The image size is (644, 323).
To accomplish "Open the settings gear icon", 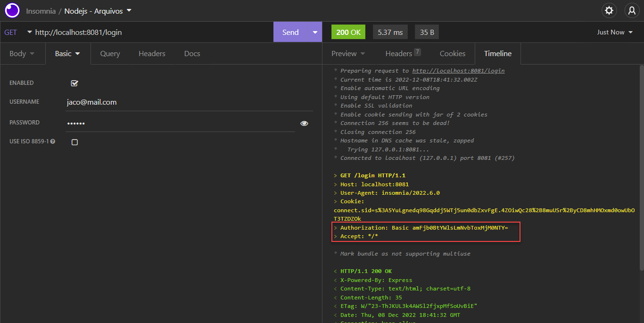I will click(x=609, y=10).
